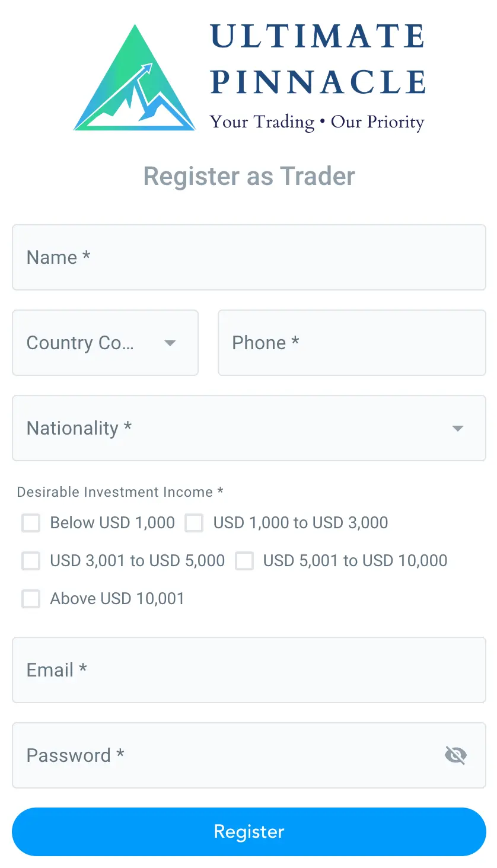
Task: Click the Ultimate Pinnacle mountain logo
Action: (134, 77)
